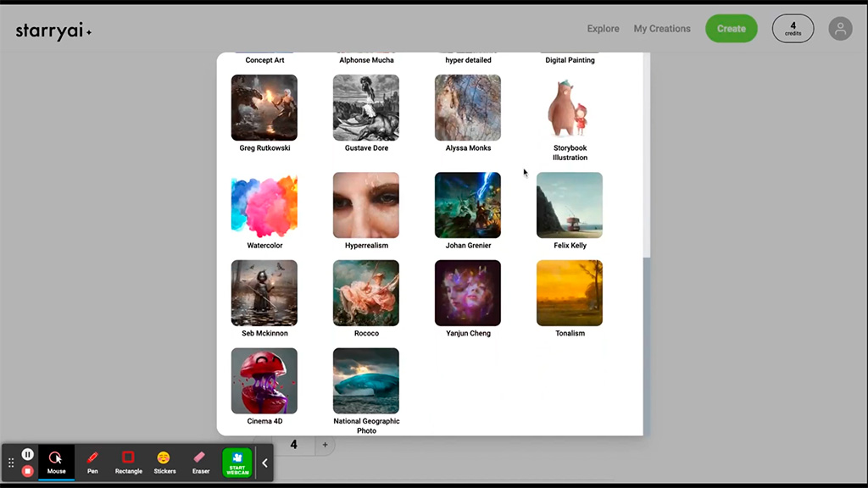Select the Rectangle annotation tool

click(x=129, y=462)
